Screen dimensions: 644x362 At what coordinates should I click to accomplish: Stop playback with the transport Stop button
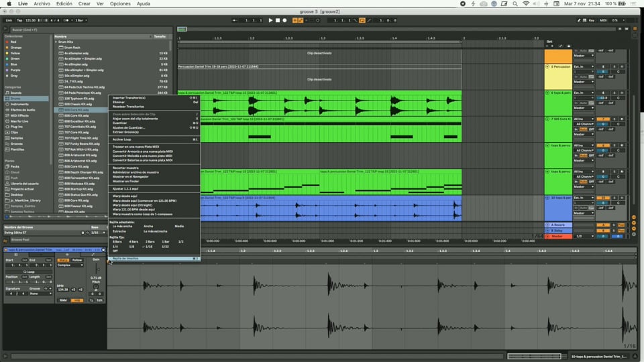[x=278, y=20]
